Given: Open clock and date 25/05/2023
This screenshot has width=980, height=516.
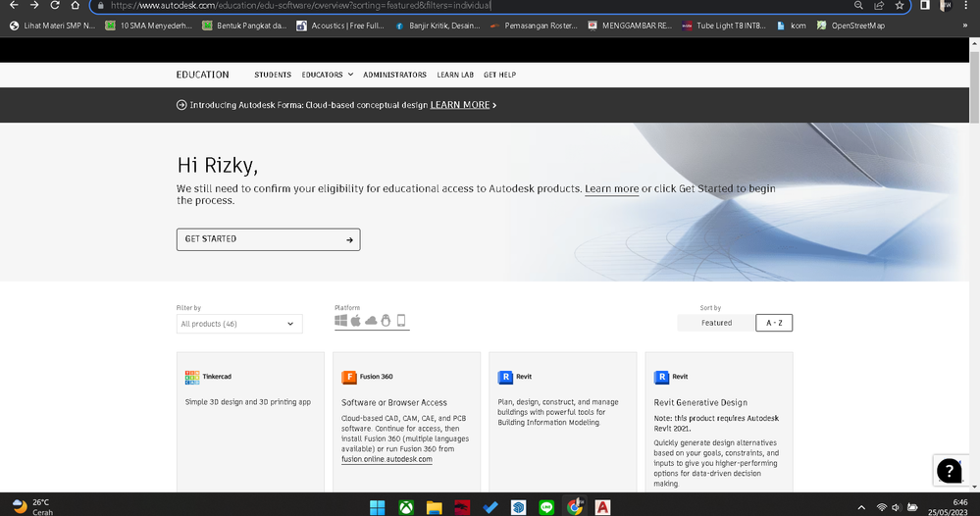Looking at the screenshot, I should 949,506.
